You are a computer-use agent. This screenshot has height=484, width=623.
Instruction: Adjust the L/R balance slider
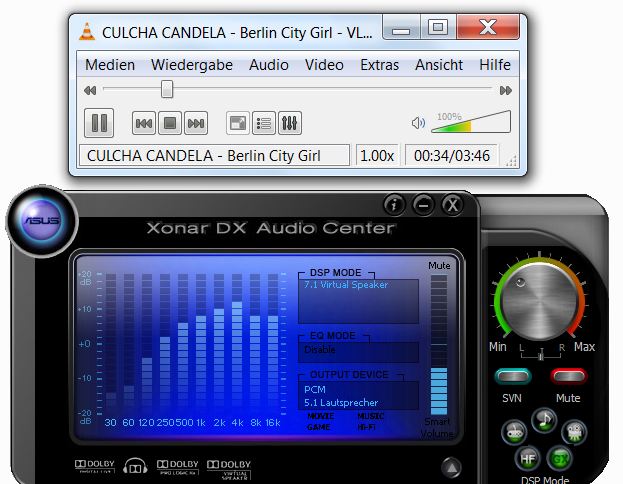click(x=541, y=354)
